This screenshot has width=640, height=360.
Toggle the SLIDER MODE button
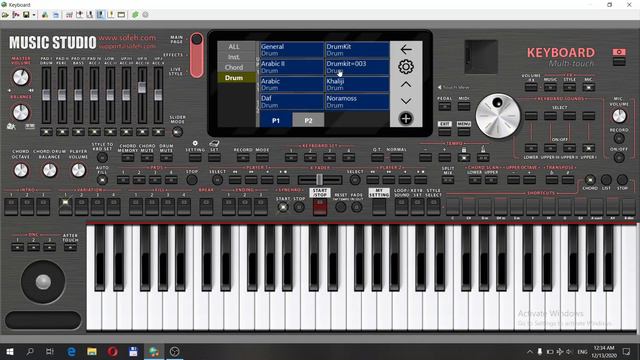pos(177,132)
